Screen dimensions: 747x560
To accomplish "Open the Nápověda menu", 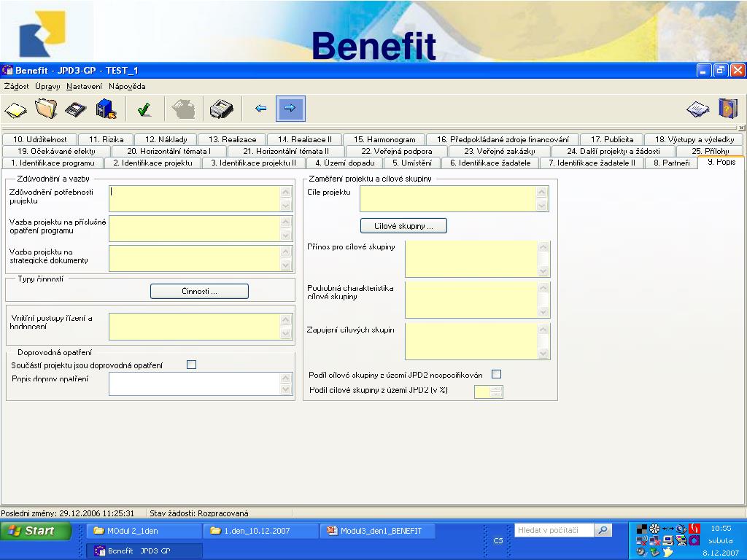I will [127, 86].
